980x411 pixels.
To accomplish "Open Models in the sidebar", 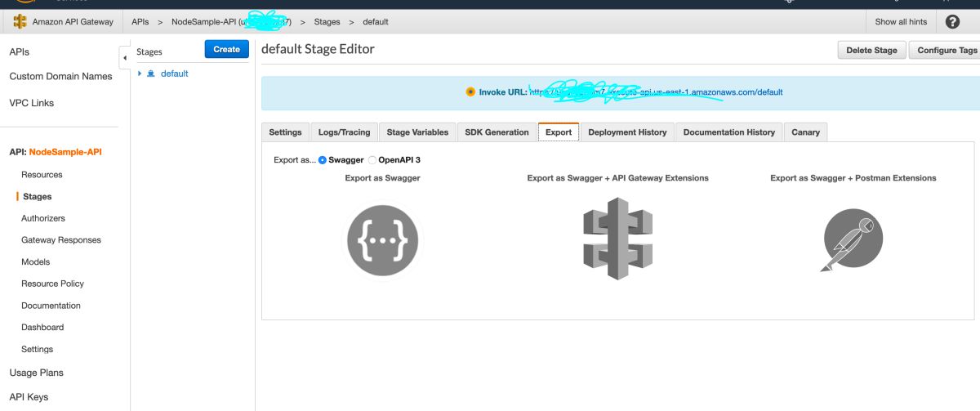I will [x=36, y=262].
